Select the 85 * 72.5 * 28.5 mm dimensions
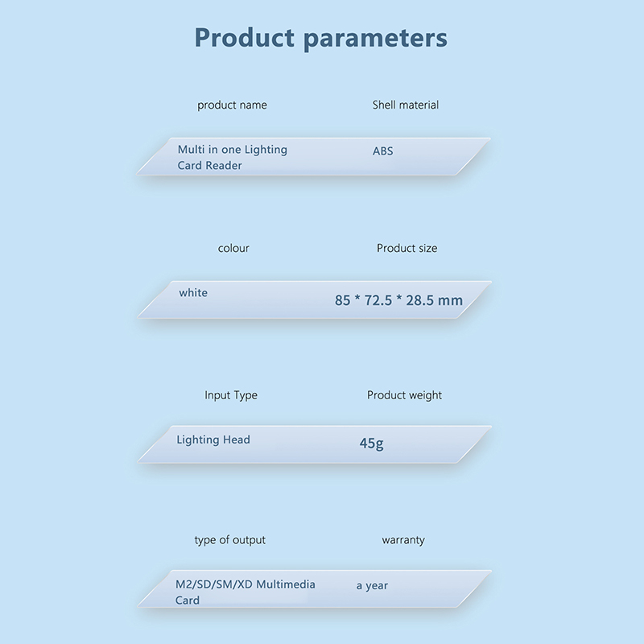Viewport: 644px width, 644px height. (398, 300)
